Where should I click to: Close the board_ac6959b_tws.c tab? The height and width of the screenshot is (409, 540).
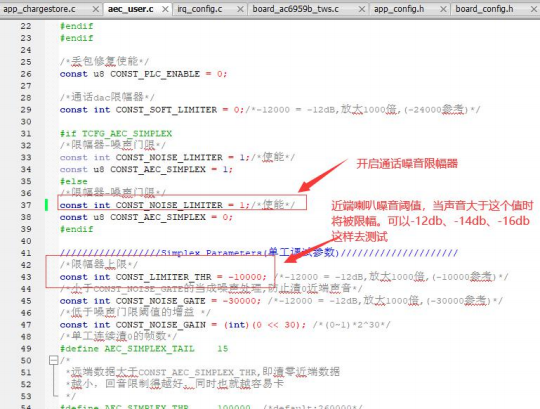point(362,9)
